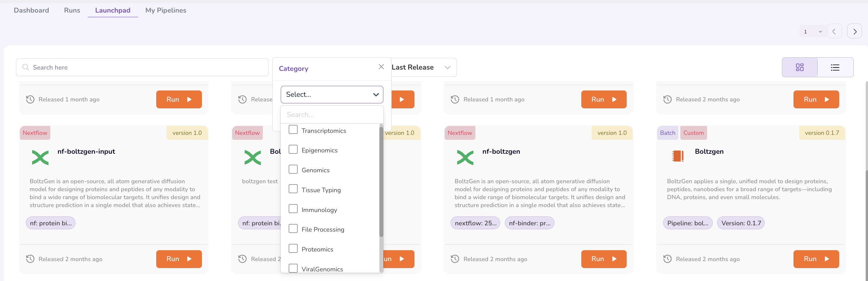The image size is (868, 281).
Task: Click the 'Pipeline: bol...' tag chip
Action: (688, 223)
